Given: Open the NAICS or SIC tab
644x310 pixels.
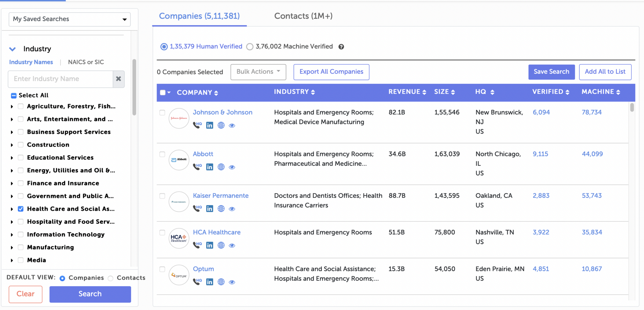Looking at the screenshot, I should 86,62.
